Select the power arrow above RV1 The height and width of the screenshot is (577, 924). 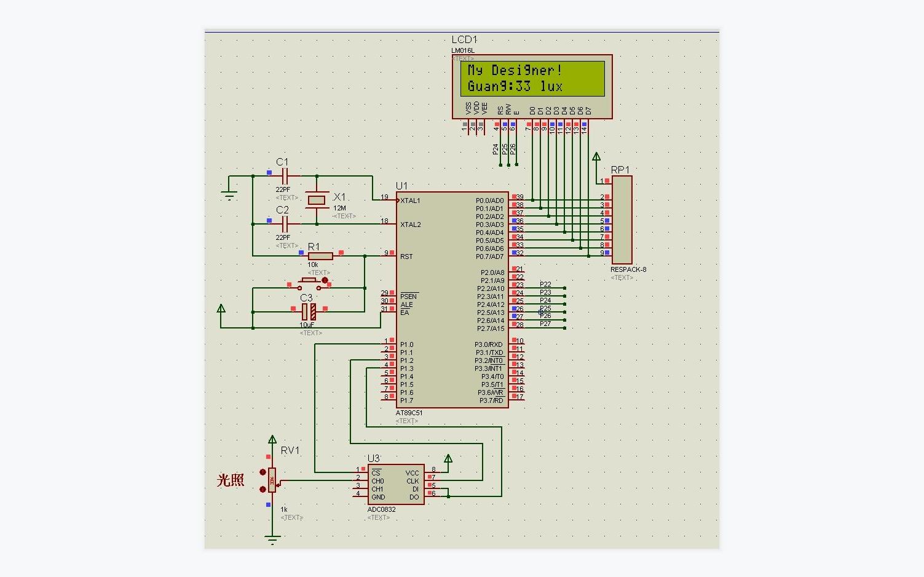coord(272,439)
